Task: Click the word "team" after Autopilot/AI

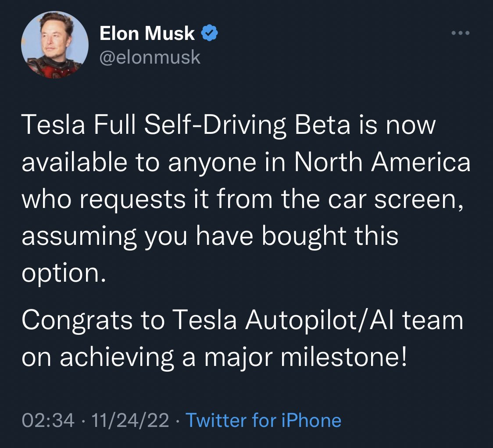Action: (432, 320)
